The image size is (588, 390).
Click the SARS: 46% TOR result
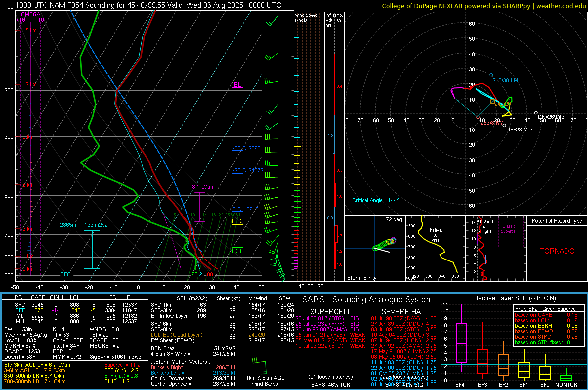330,385
